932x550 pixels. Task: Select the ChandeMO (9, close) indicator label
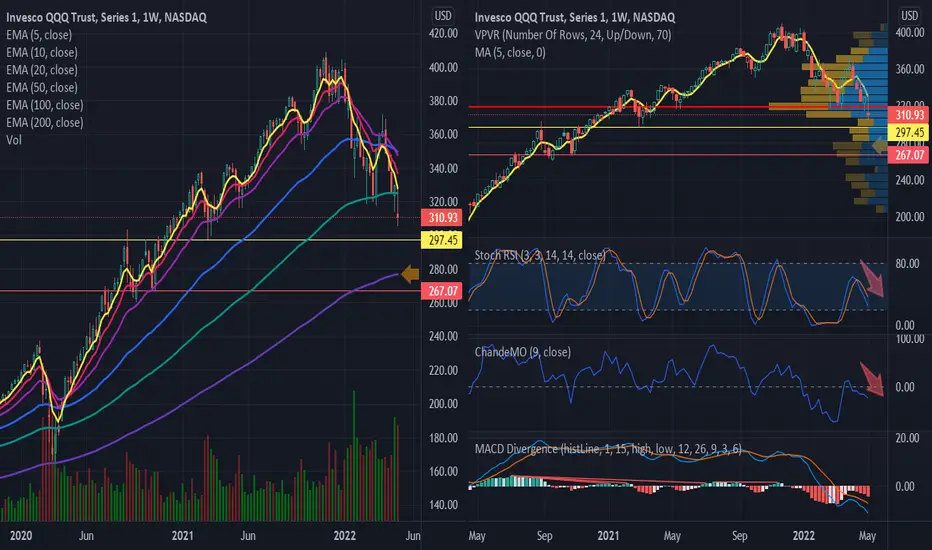coord(522,352)
